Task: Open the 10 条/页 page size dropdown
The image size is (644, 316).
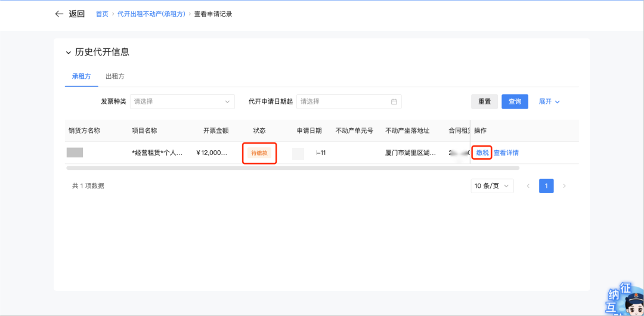Action: coord(492,186)
